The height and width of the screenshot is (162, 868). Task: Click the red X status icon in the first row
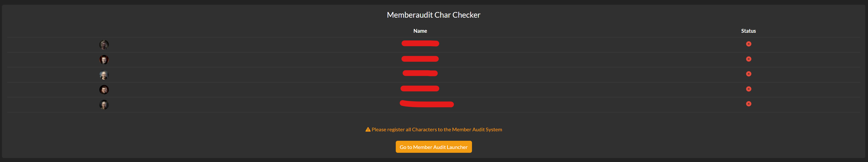pos(749,44)
